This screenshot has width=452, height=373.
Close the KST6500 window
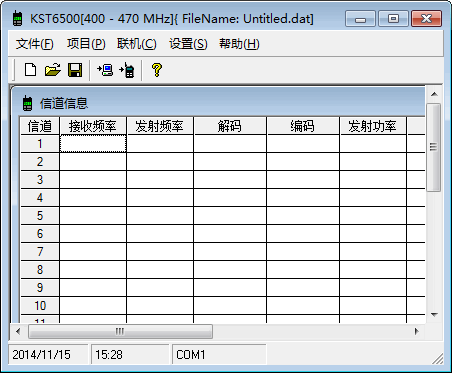point(427,18)
